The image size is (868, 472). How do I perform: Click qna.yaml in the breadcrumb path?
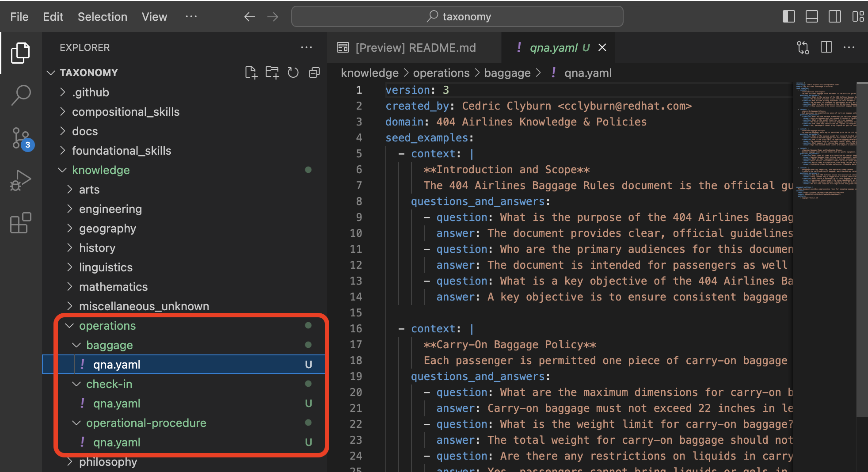[588, 73]
